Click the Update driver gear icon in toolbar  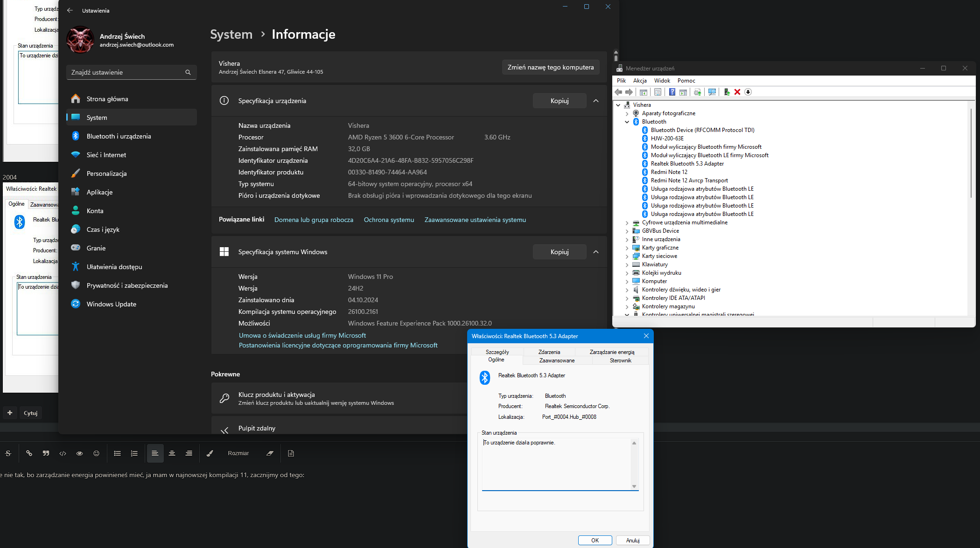(697, 92)
